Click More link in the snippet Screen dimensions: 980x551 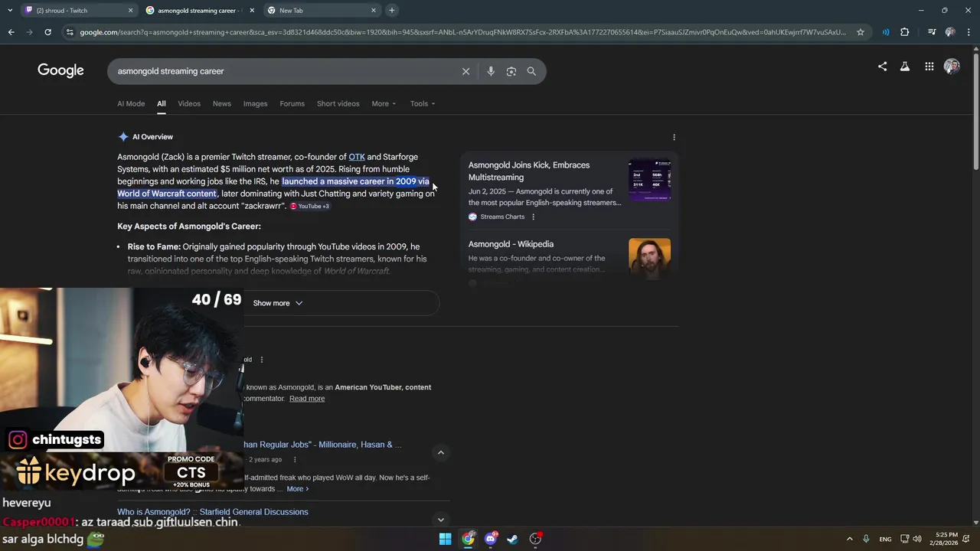point(298,489)
